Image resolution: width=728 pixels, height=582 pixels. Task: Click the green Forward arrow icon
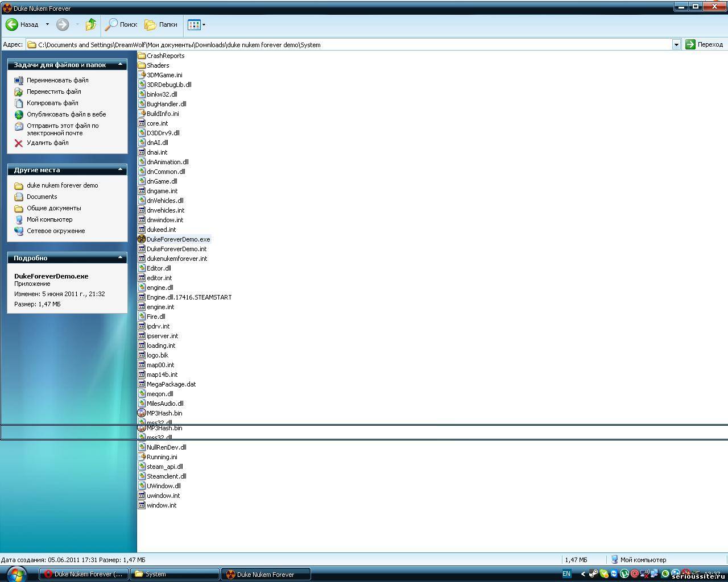tap(63, 24)
